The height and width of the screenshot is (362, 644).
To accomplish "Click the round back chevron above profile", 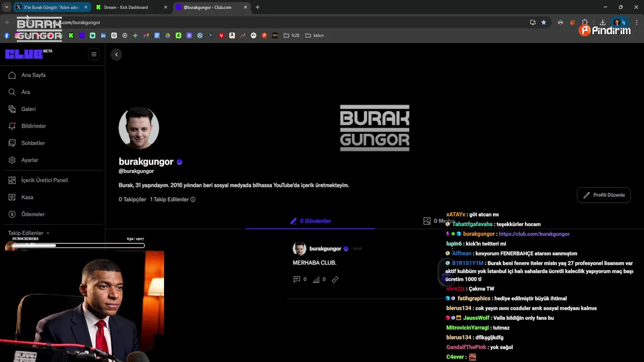I will [x=116, y=54].
